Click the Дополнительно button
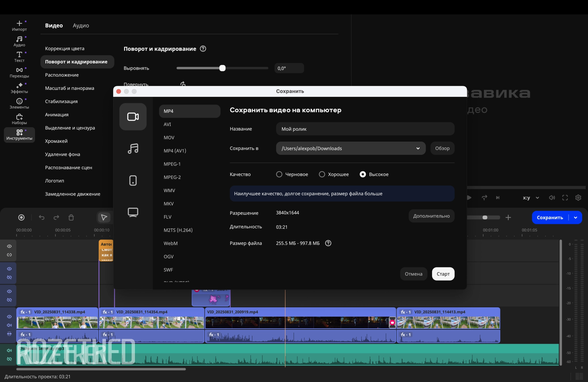The image size is (588, 382). click(431, 216)
